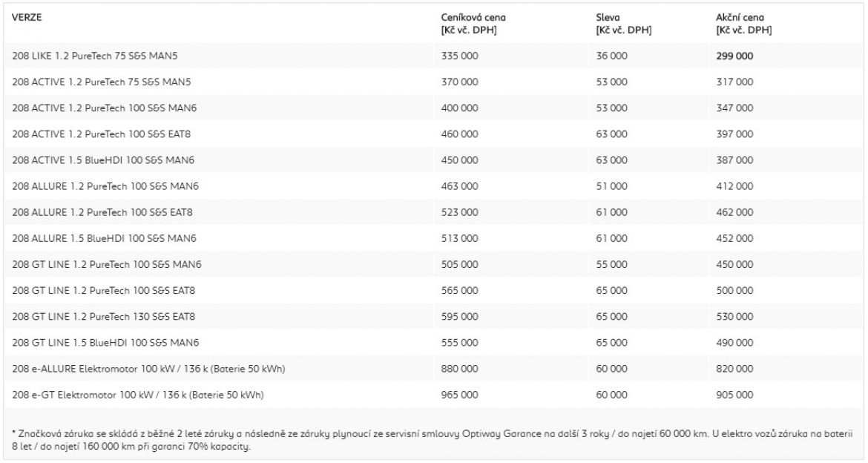This screenshot has height=463, width=868.
Task: Click the 36 000 discount value
Action: tap(612, 56)
